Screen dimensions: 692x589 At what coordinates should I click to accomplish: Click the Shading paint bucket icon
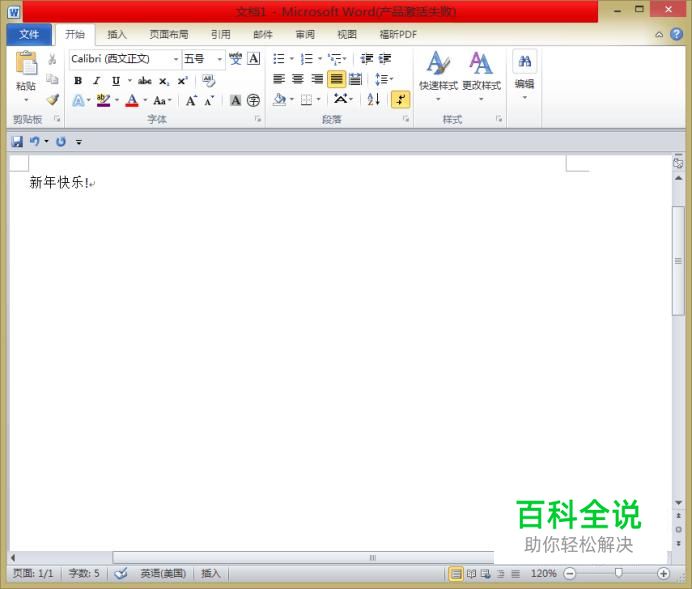(x=279, y=100)
